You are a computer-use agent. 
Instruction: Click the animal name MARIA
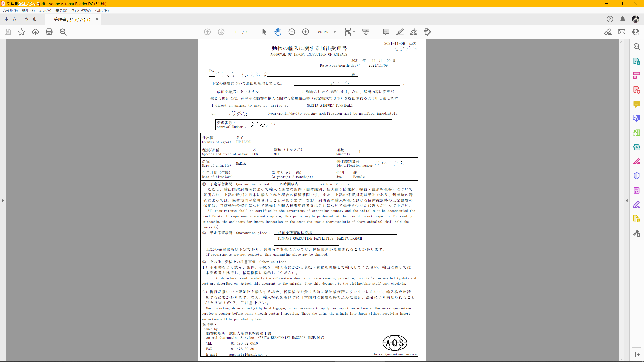coord(241,163)
